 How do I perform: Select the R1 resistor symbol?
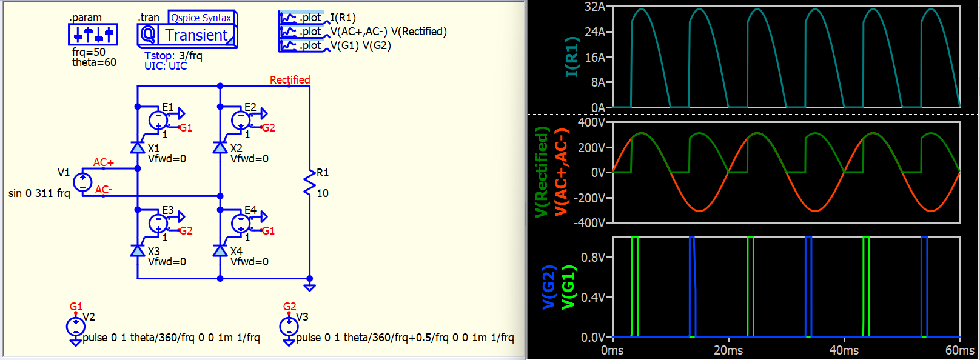[x=310, y=182]
